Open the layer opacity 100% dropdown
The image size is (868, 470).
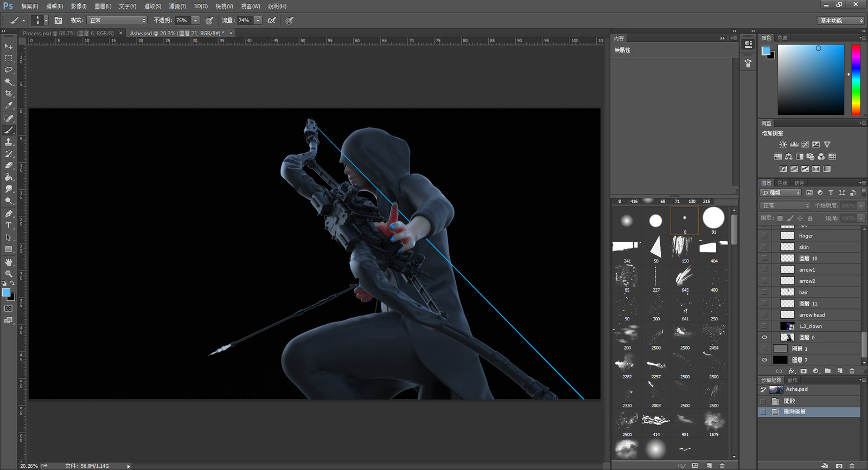click(x=861, y=205)
